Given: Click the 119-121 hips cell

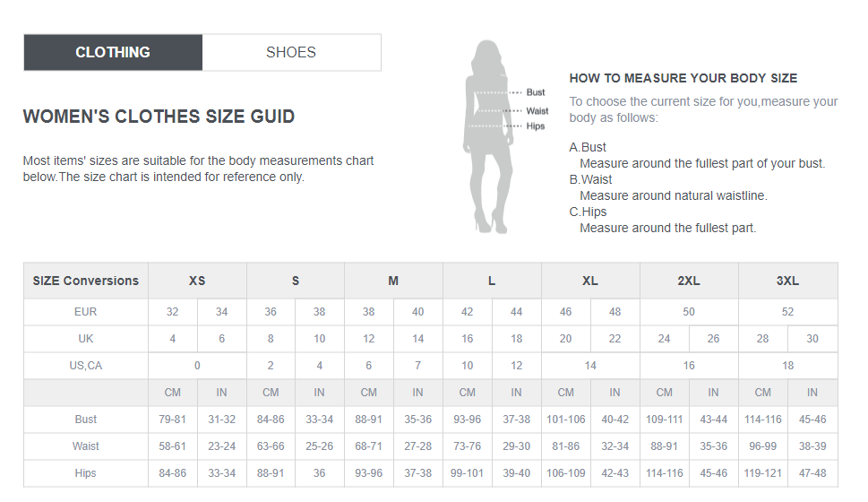Looking at the screenshot, I should pos(763,473).
